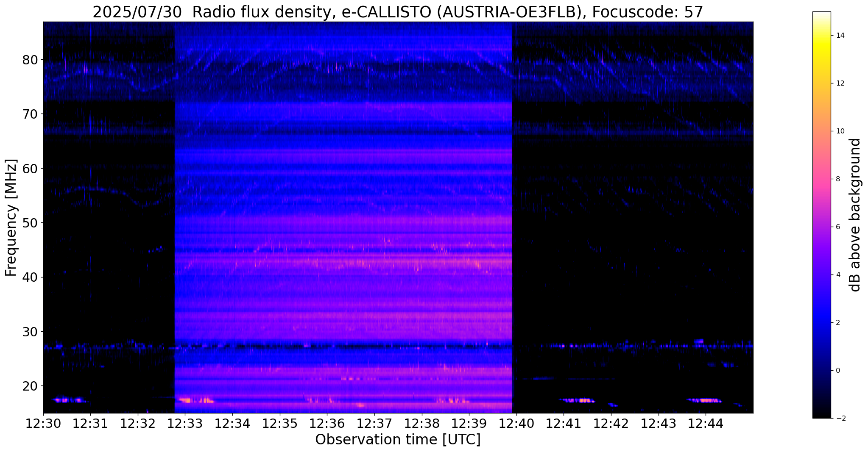Click the 12:38 time tick label

pyautogui.click(x=421, y=423)
